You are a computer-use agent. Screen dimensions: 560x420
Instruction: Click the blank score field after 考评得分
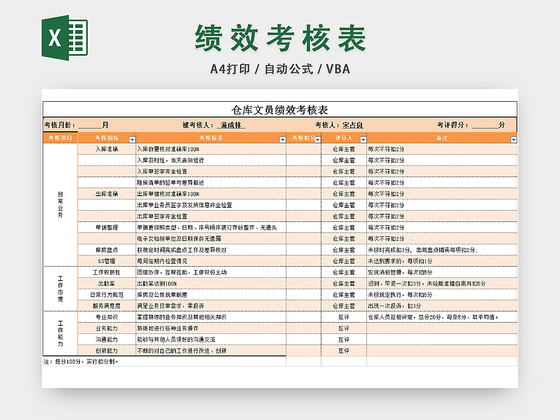(x=485, y=125)
